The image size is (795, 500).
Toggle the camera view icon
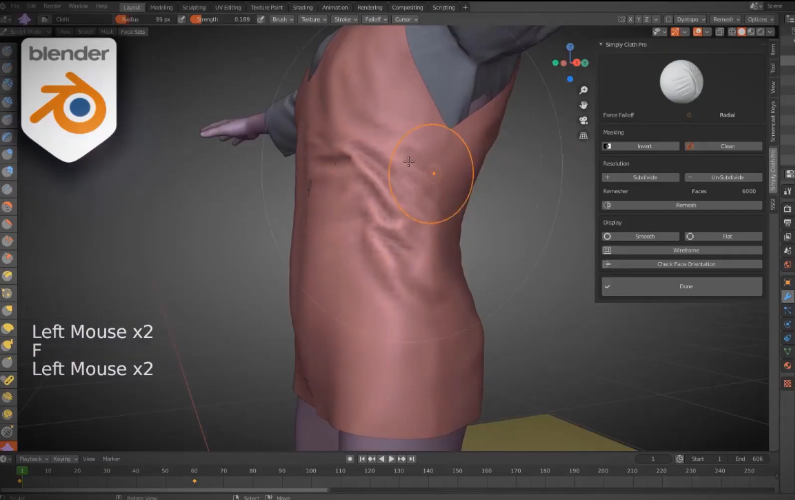pos(584,121)
